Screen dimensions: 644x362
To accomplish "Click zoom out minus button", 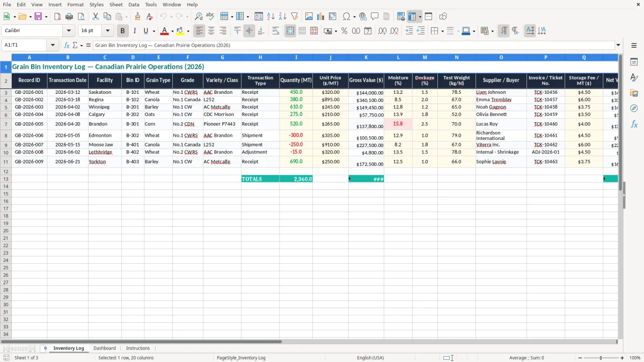I will [x=580, y=358].
